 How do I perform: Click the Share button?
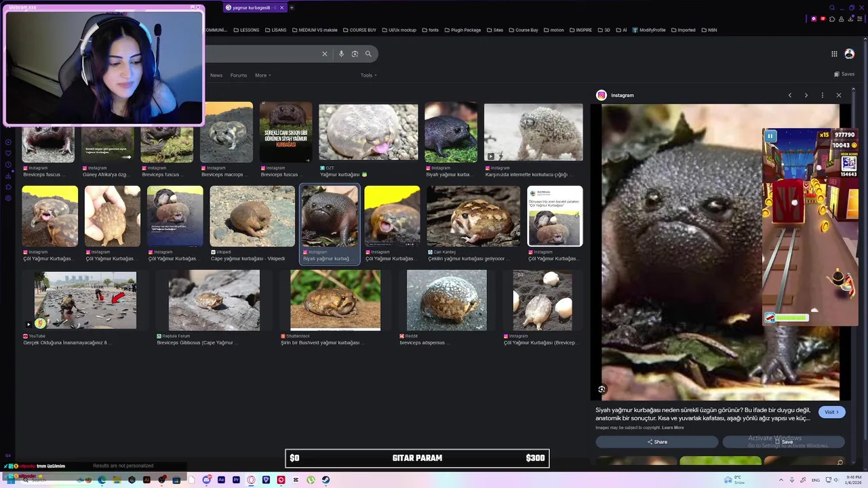click(656, 442)
